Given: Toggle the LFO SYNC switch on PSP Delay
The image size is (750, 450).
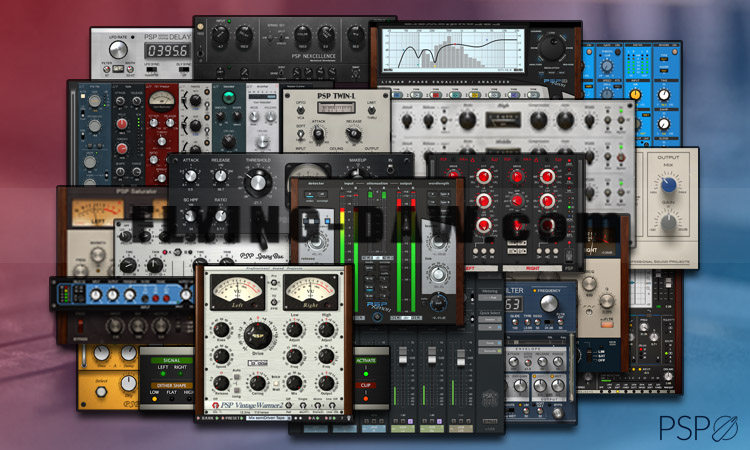Looking at the screenshot, I should coord(151,69).
